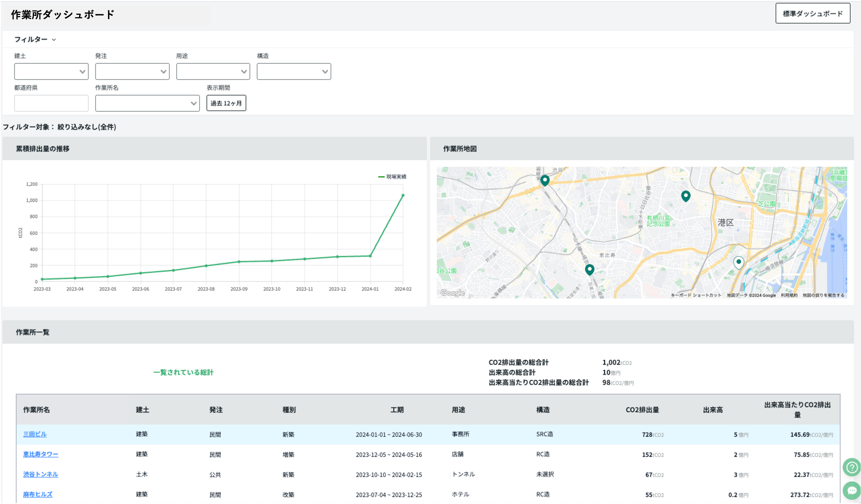Open the 三田ビル link
Viewport: 861px width, 504px height.
[35, 434]
